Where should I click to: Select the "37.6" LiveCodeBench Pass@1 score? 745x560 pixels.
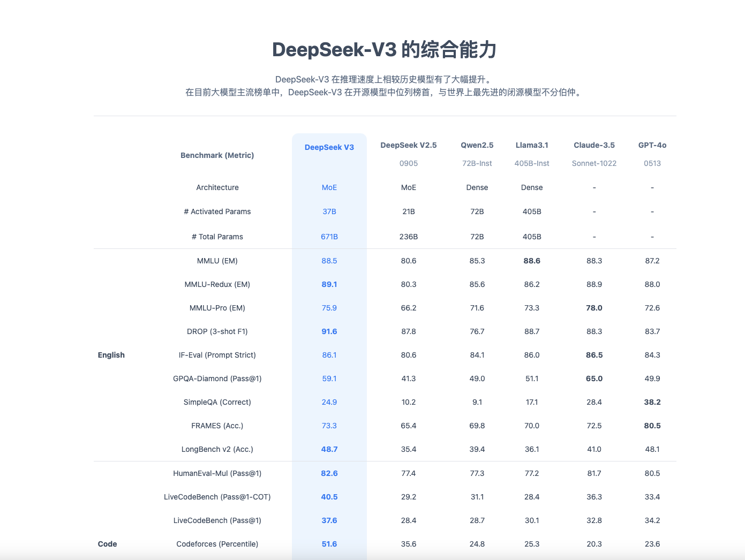click(329, 520)
